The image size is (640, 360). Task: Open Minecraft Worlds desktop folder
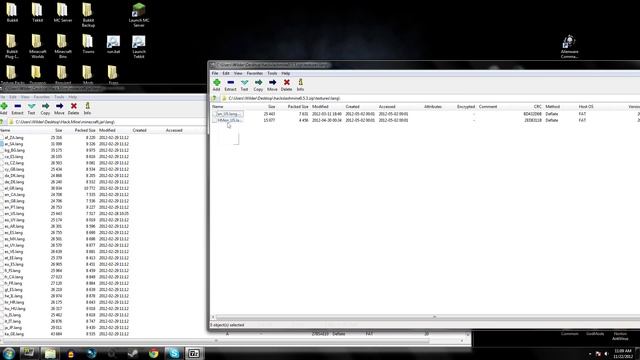coord(38,47)
